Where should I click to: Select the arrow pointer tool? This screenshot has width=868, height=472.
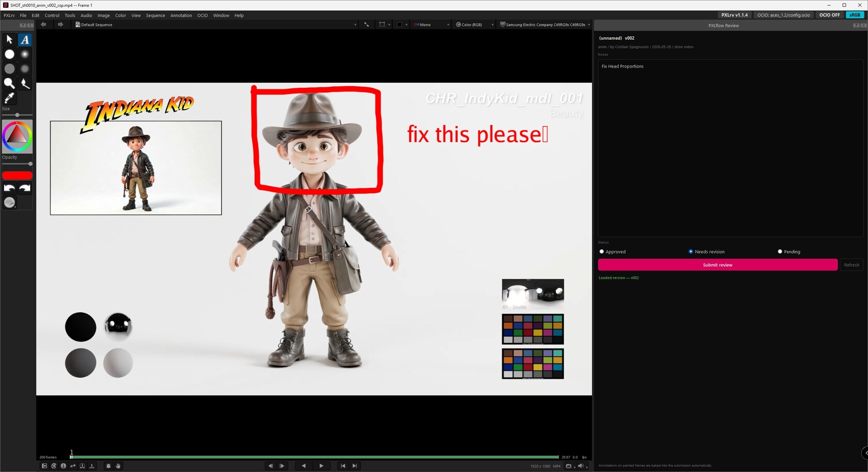(9, 39)
